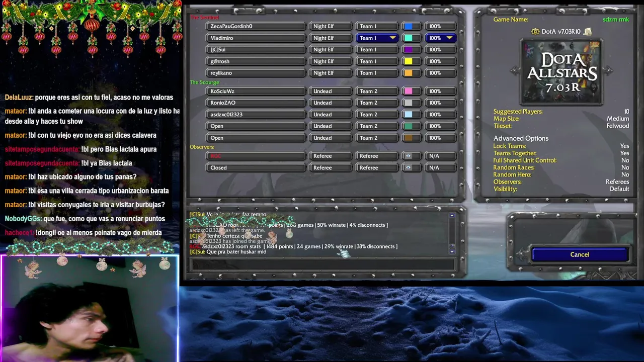Click Team 1 box in reylikano's row
The image size is (644, 362).
click(x=377, y=73)
